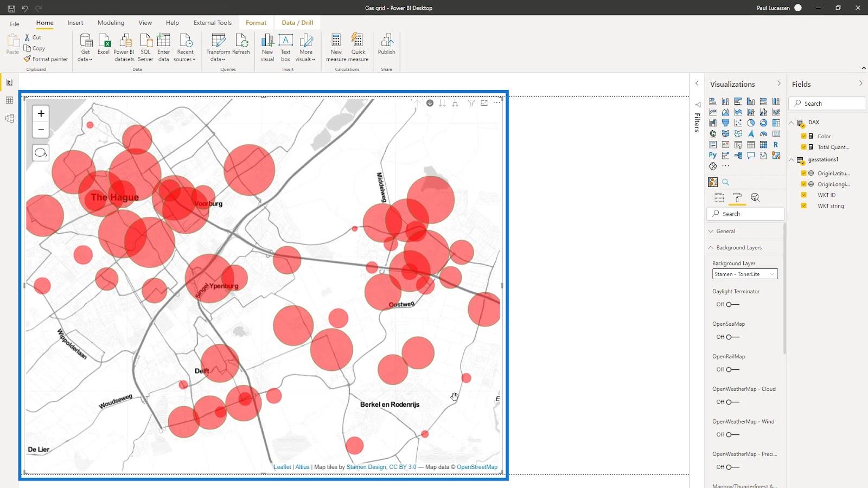868x488 pixels.
Task: Publish the report
Action: (386, 44)
